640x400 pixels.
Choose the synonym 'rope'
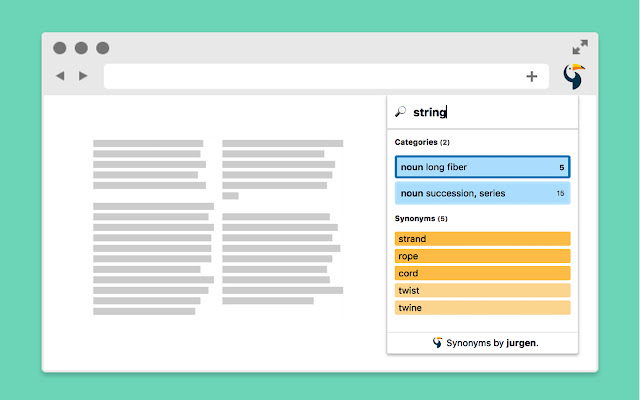coord(482,256)
